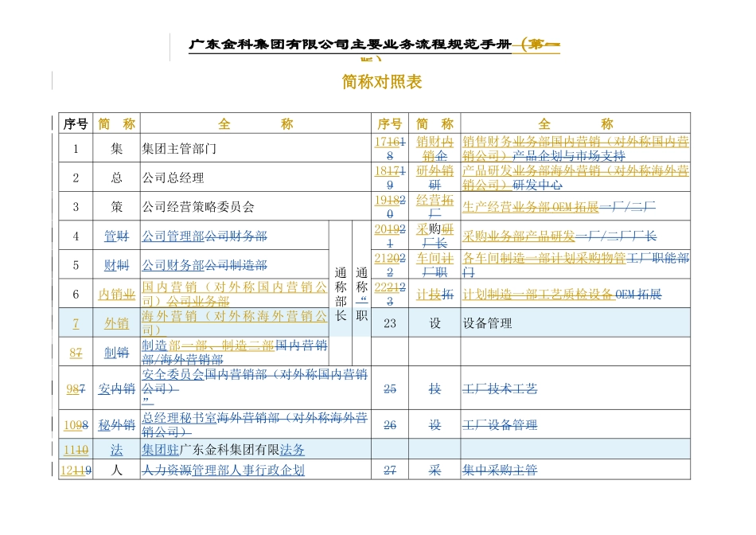Click abbreviation cell 集 in row 1
This screenshot has height=535, width=756.
point(117,149)
